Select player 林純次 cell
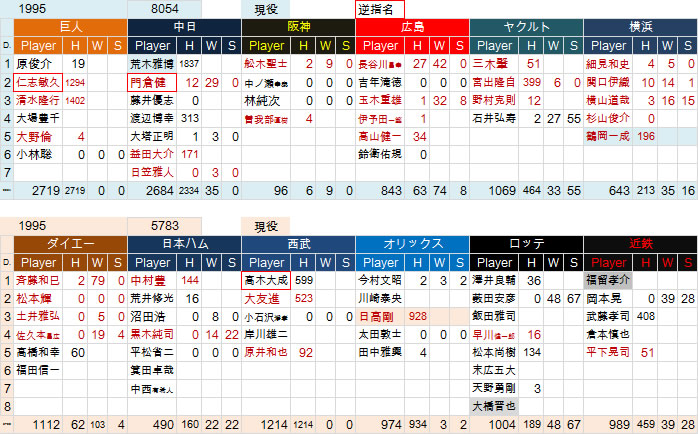 266,101
